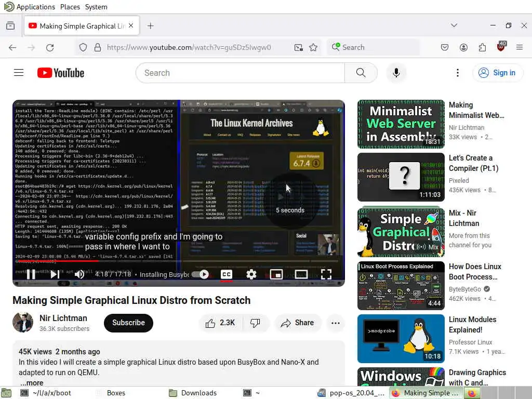Seek on the red video progress bar
The height and width of the screenshot is (399, 532).
point(179,261)
